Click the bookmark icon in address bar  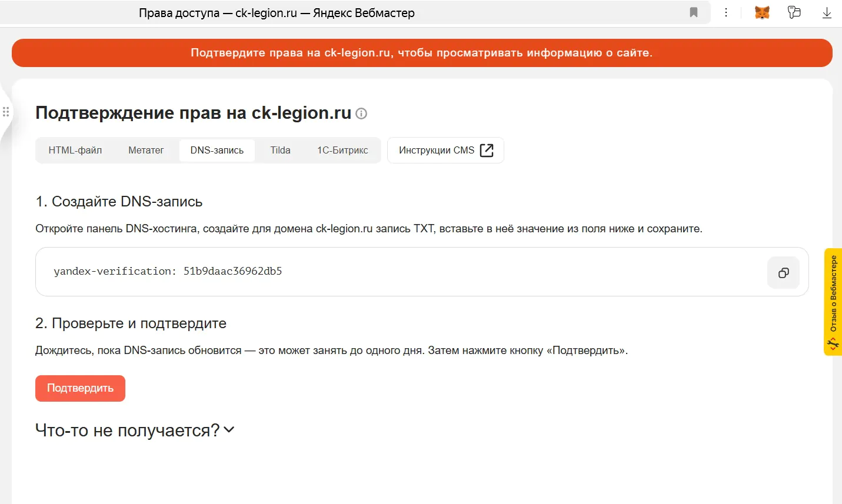[x=694, y=12]
